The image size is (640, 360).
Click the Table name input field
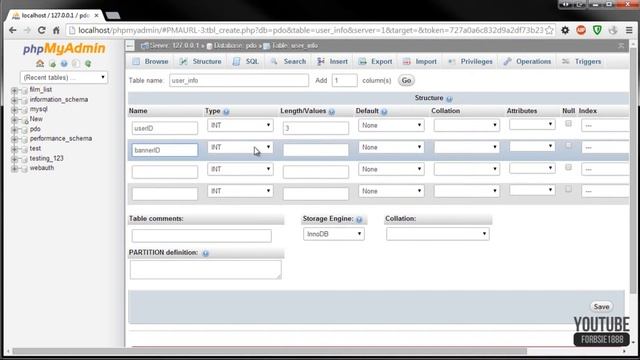239,80
